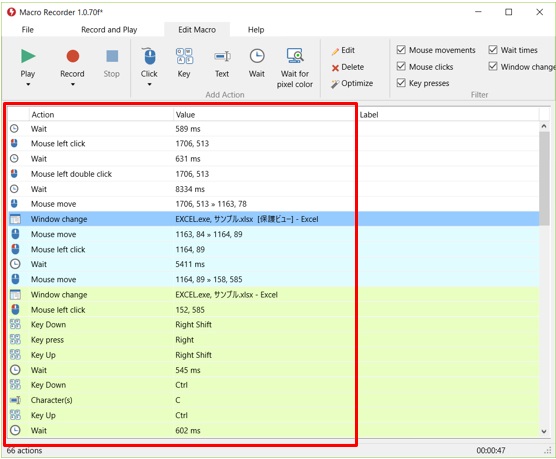Add a Click action via mouse icon
Image resolution: width=556 pixels, height=459 pixels.
pyautogui.click(x=149, y=56)
